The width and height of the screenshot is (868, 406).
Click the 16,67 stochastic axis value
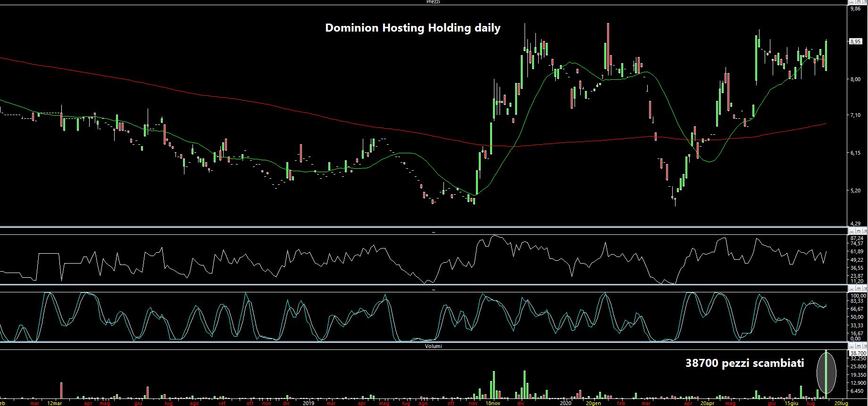point(857,333)
